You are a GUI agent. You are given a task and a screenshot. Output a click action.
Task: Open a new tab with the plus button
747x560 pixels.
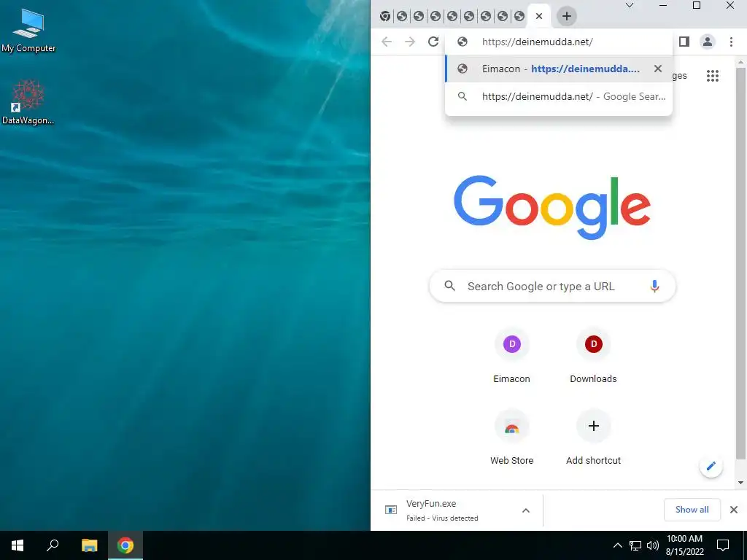(x=566, y=16)
